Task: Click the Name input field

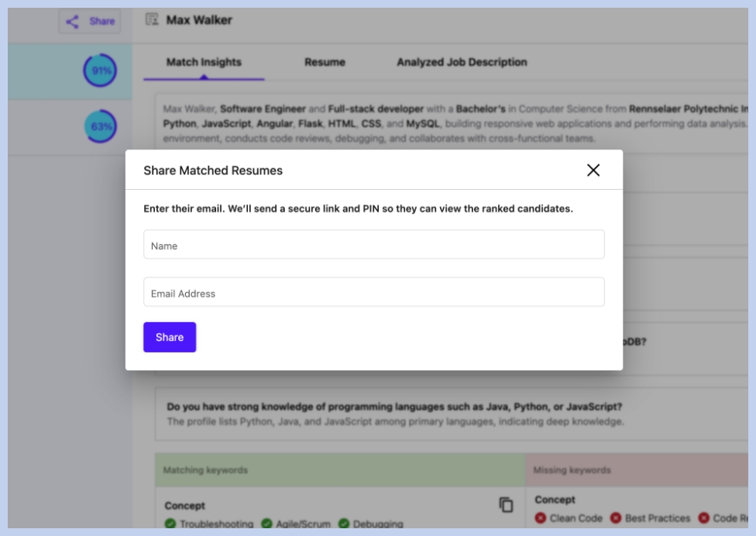Action: pyautogui.click(x=373, y=245)
